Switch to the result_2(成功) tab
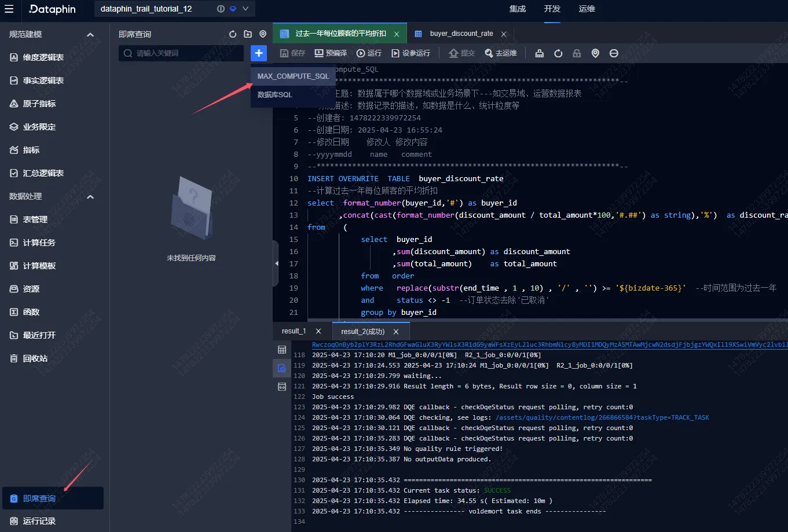Image resolution: width=788 pixels, height=532 pixels. point(362,332)
